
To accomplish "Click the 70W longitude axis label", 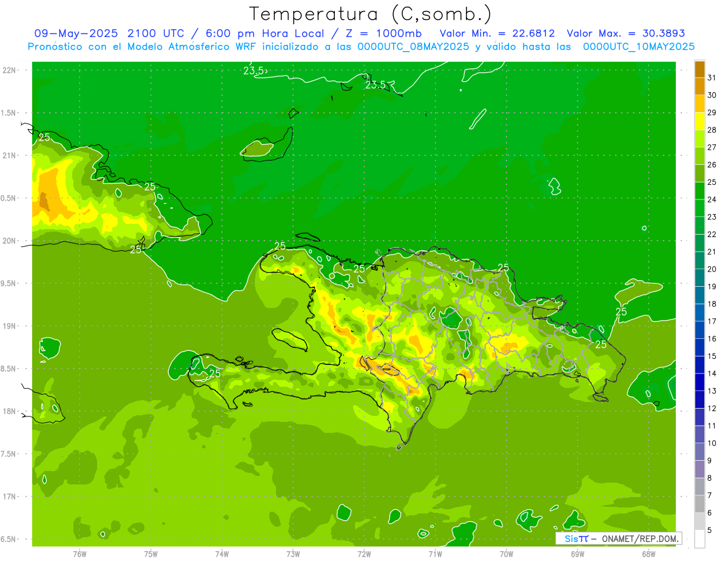I will [507, 554].
